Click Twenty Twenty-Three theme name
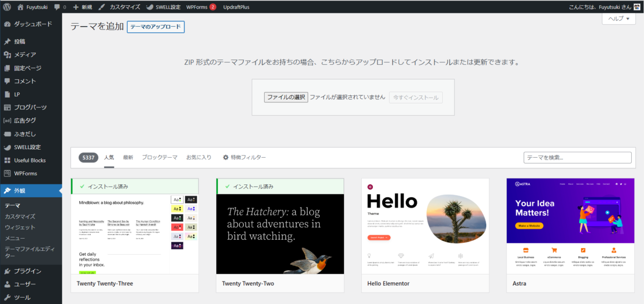 point(105,284)
